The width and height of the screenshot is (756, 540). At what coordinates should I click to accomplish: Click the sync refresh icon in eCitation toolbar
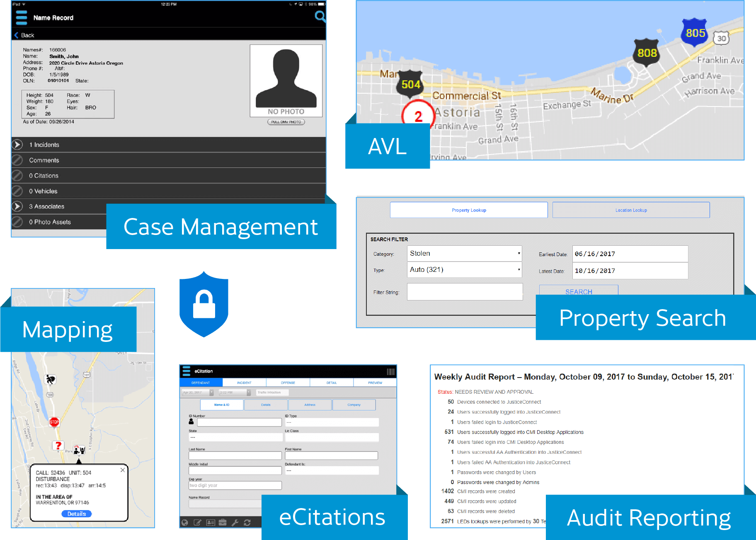tap(247, 522)
